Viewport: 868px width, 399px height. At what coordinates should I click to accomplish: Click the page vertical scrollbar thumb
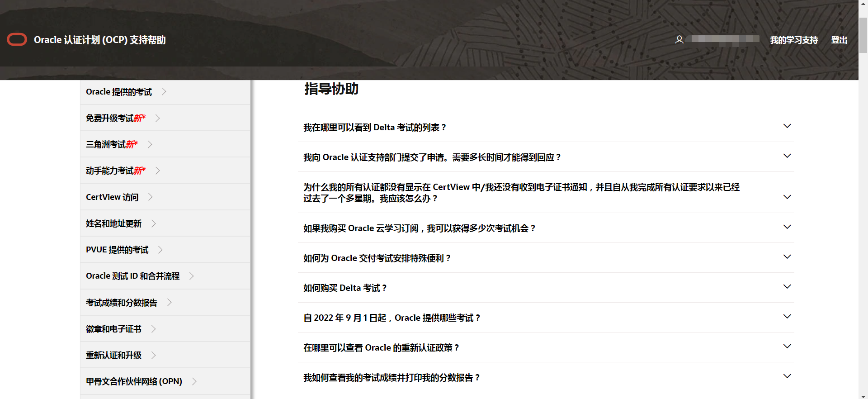point(863,35)
